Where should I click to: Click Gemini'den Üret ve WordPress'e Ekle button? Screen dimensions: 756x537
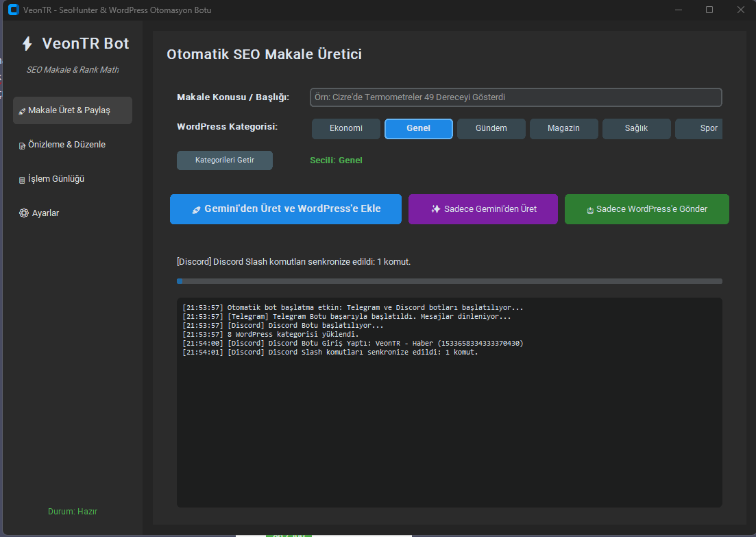pos(285,209)
